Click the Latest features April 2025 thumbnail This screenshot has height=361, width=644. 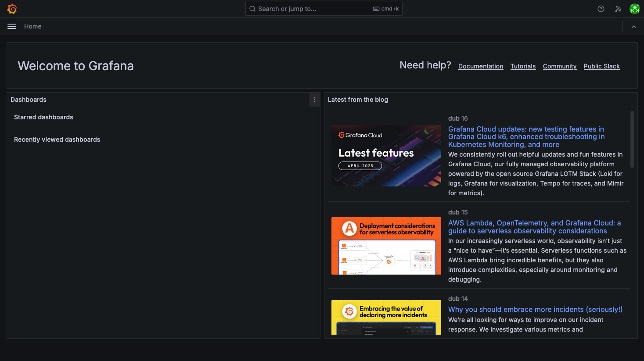(x=386, y=156)
